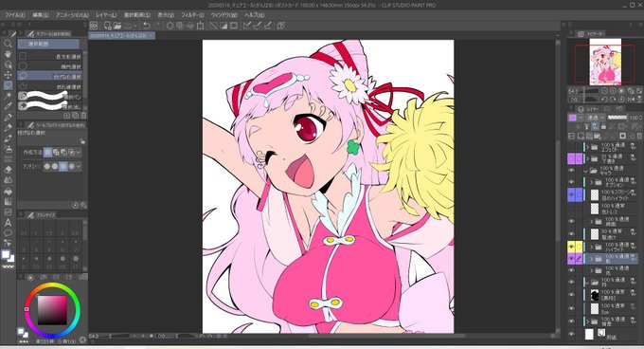
Task: Select 楕円選択 ellipse sub tool
Action: 49,65
